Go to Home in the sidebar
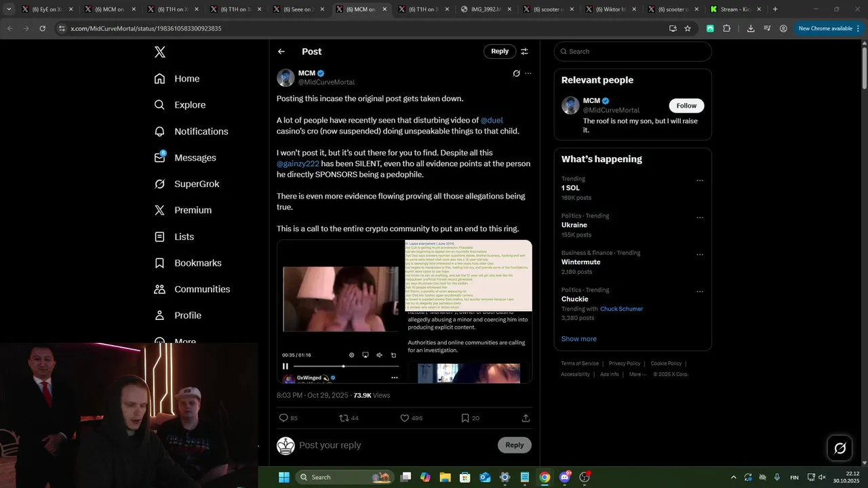This screenshot has width=868, height=488. (177, 79)
